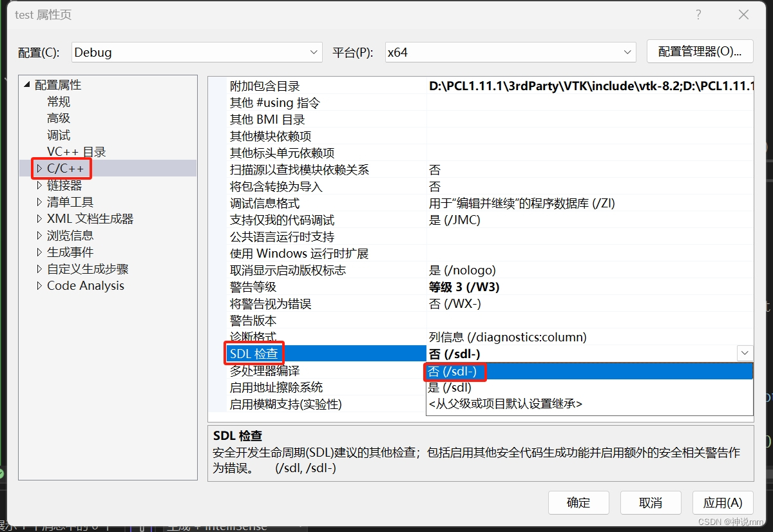The width and height of the screenshot is (773, 532).
Task: Open the 配置 (Debug) dropdown
Action: click(x=314, y=52)
